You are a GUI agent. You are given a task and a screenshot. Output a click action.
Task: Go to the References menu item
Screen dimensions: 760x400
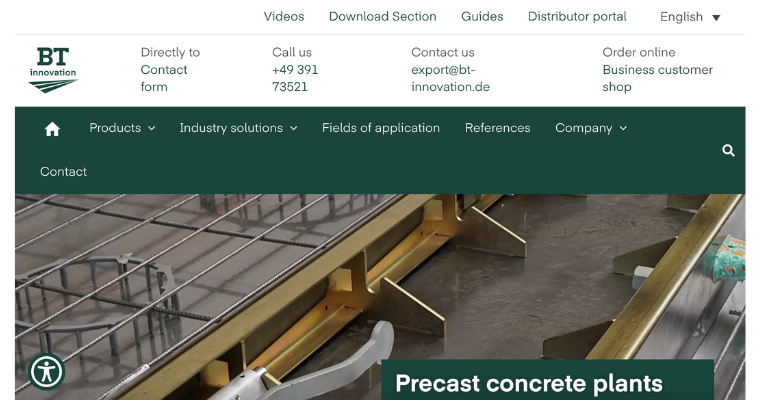[497, 128]
